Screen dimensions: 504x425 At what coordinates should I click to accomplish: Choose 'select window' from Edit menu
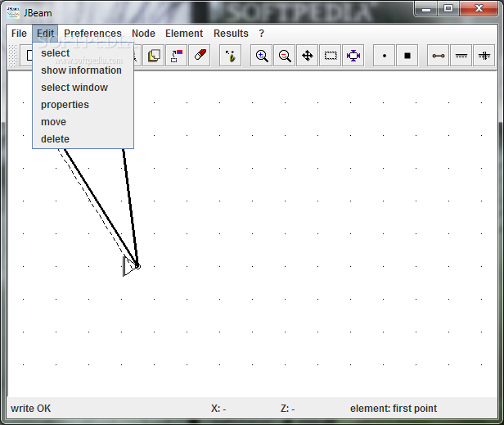click(83, 87)
